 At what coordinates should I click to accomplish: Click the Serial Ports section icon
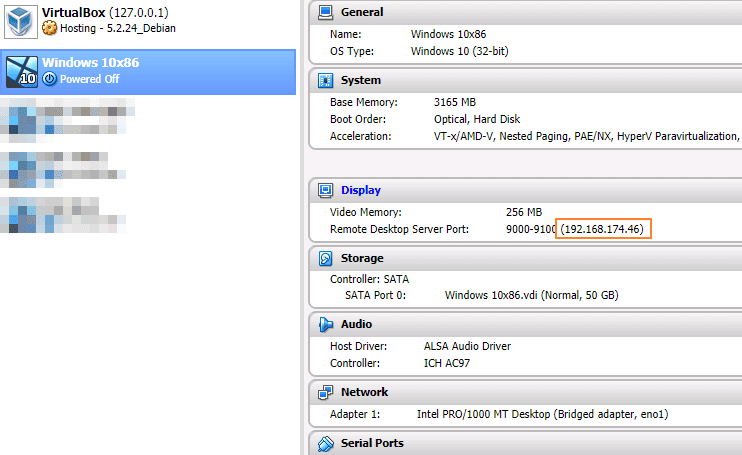pos(326,444)
